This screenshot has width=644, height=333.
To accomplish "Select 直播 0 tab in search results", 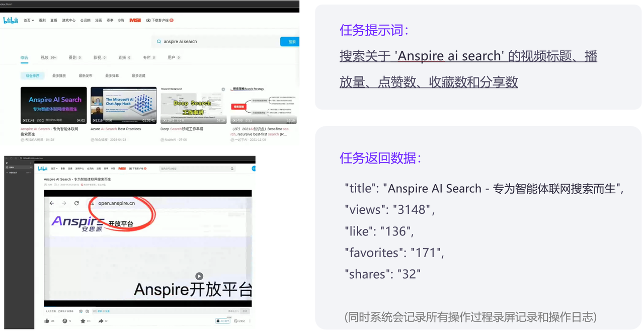I will [125, 58].
